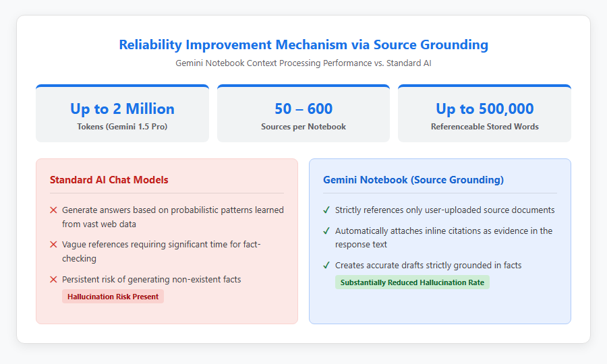The height and width of the screenshot is (364, 607).
Task: Select the Substantially Reduced Hallucination Rate badge
Action: tap(412, 282)
